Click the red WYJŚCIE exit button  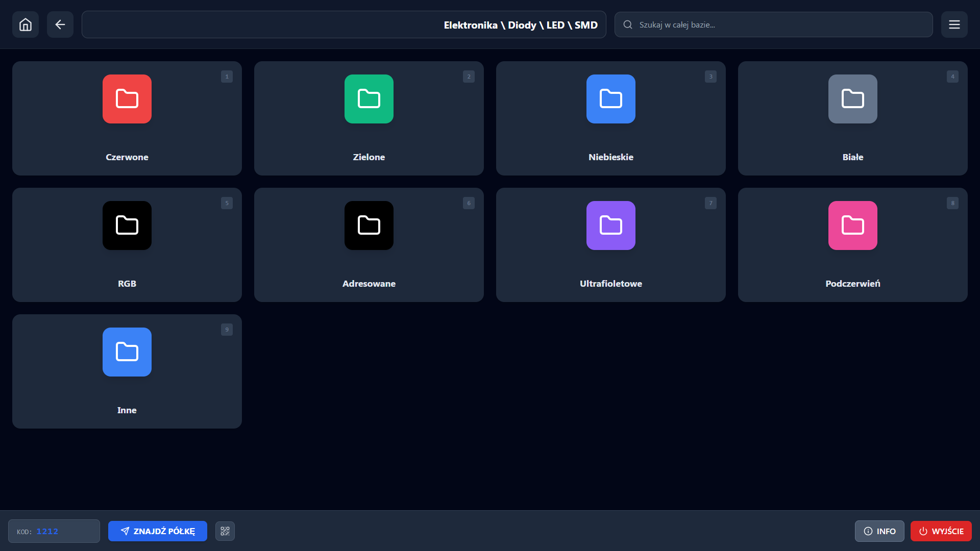click(x=941, y=531)
